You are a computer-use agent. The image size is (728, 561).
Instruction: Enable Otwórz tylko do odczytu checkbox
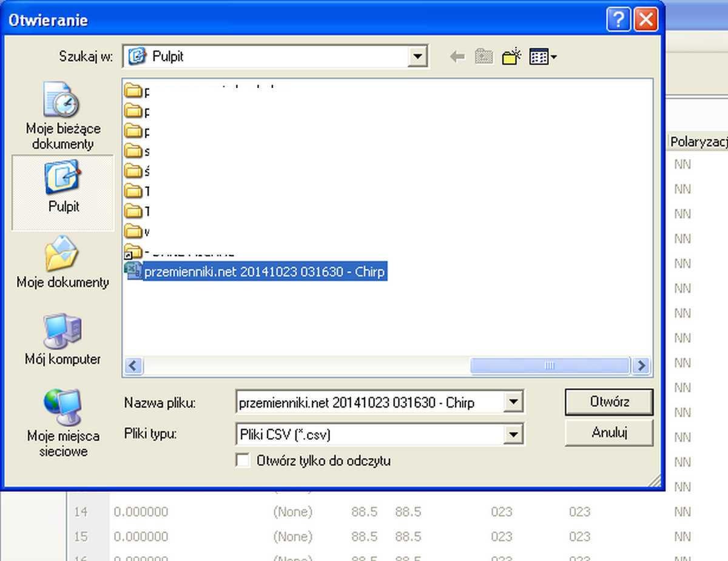pyautogui.click(x=243, y=460)
